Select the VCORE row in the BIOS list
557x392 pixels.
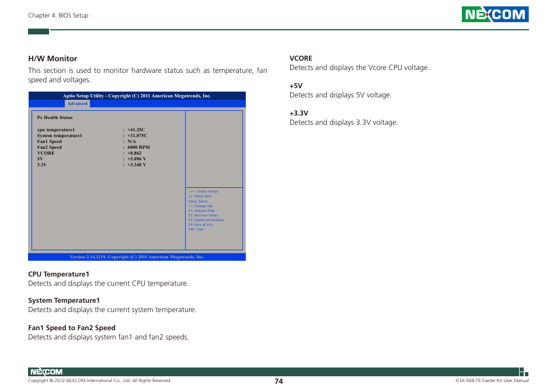tap(89, 153)
